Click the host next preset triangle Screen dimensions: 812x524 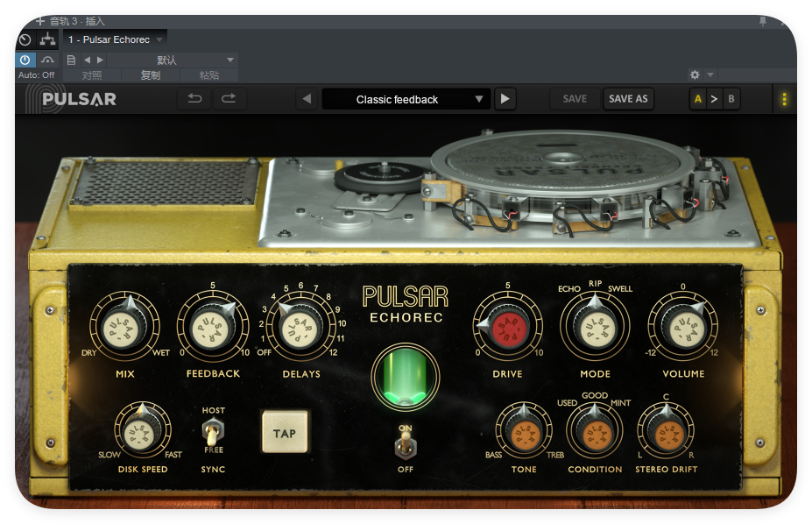pos(100,60)
